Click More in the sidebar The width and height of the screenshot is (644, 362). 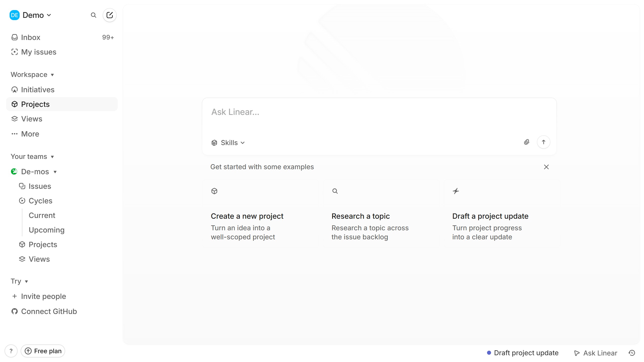coord(62,134)
